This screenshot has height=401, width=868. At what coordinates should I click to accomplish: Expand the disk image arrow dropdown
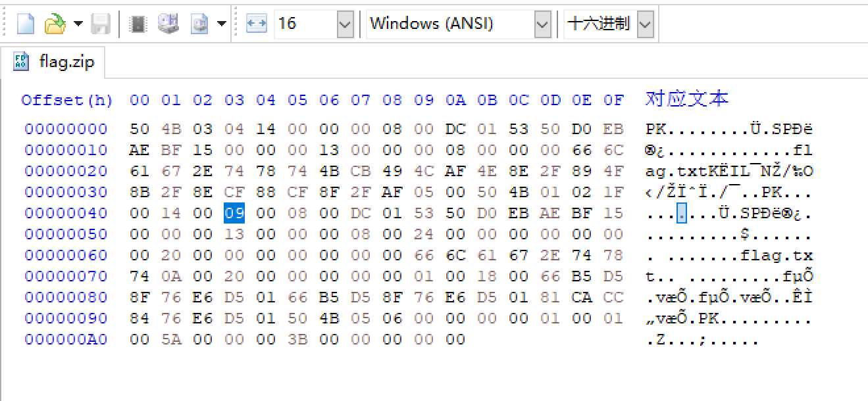tap(221, 24)
